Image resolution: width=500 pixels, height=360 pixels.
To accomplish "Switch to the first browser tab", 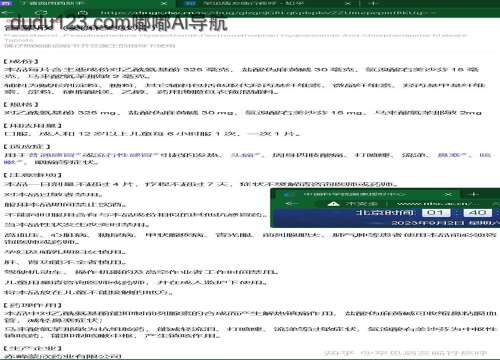I will (x=87, y=3).
